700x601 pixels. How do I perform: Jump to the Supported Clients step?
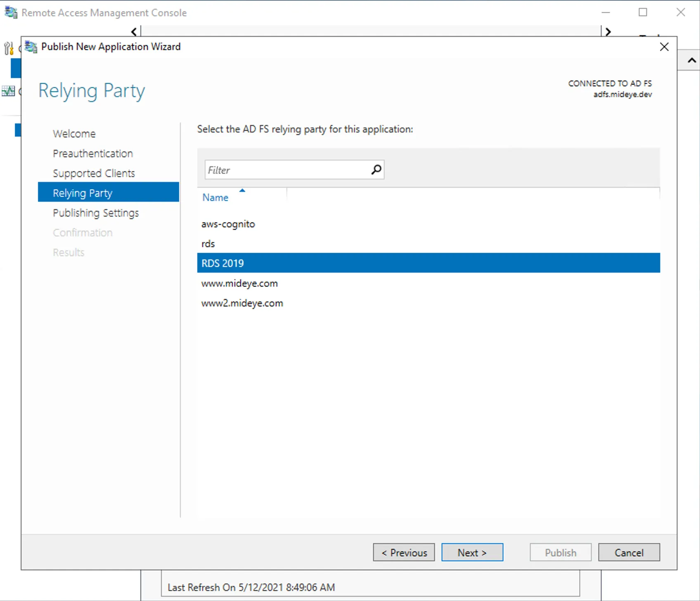click(94, 173)
